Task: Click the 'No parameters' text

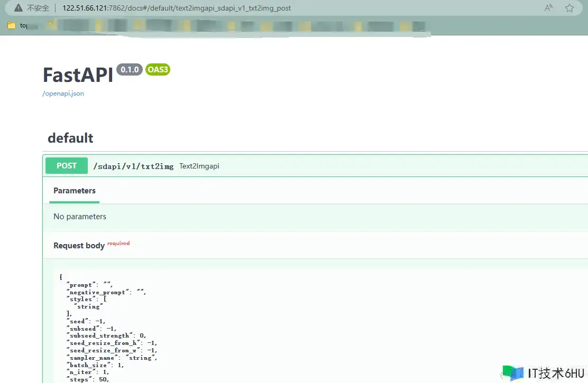Action: click(80, 217)
